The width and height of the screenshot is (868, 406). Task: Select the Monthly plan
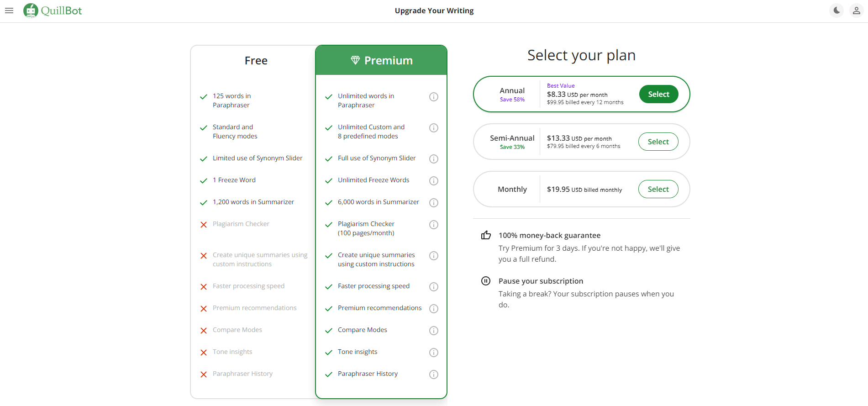coord(658,189)
